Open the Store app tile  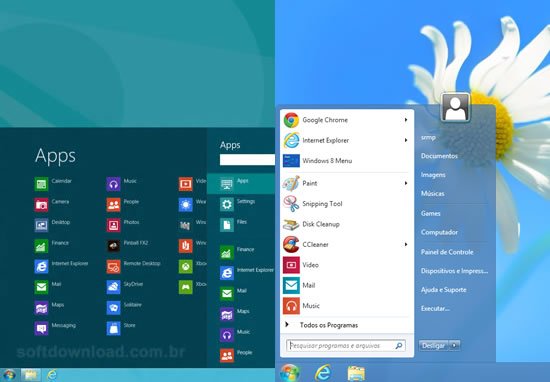[x=121, y=328]
